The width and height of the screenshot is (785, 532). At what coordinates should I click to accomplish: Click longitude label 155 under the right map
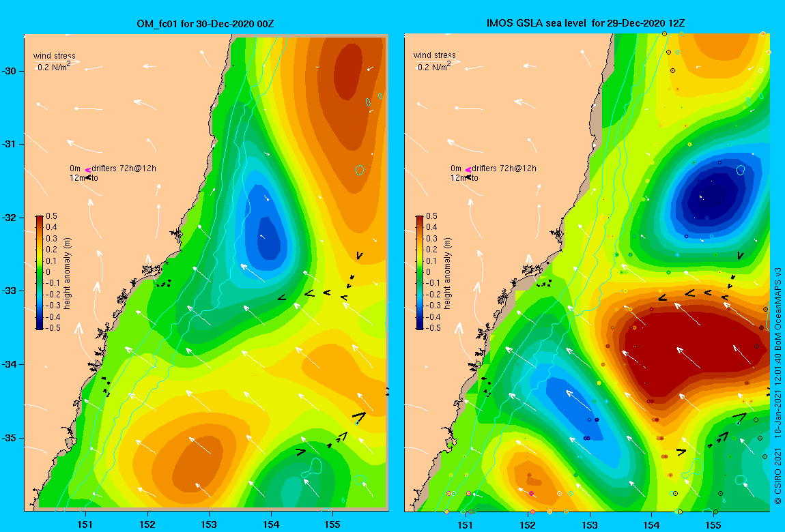[713, 524]
